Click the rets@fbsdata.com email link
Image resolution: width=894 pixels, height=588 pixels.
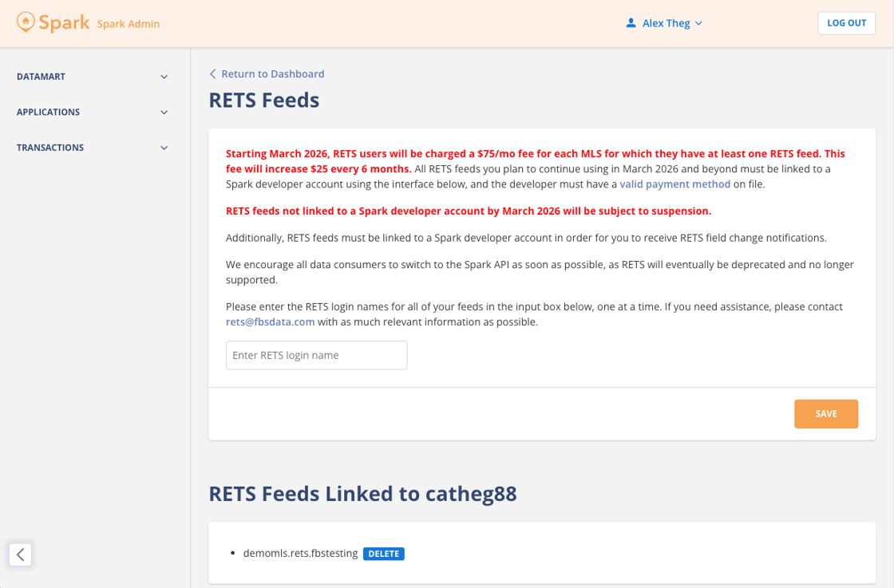pyautogui.click(x=271, y=322)
